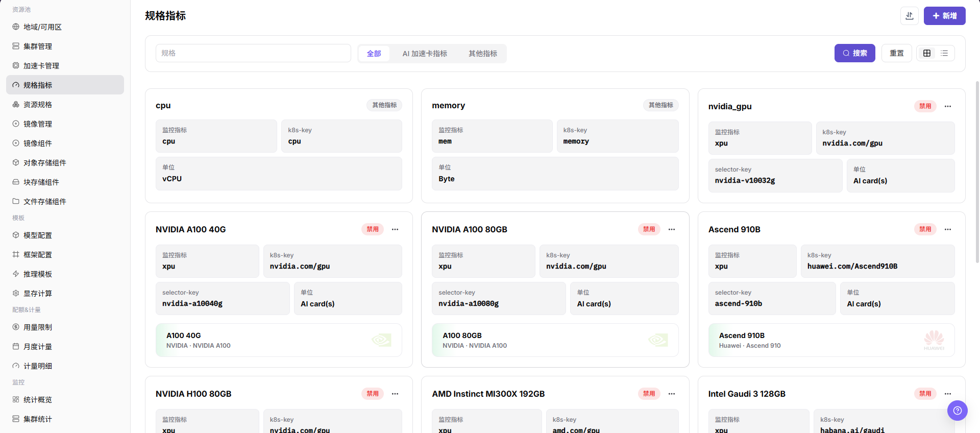Select the 全部 filter tab
Image resolution: width=980 pixels, height=433 pixels.
click(x=374, y=54)
